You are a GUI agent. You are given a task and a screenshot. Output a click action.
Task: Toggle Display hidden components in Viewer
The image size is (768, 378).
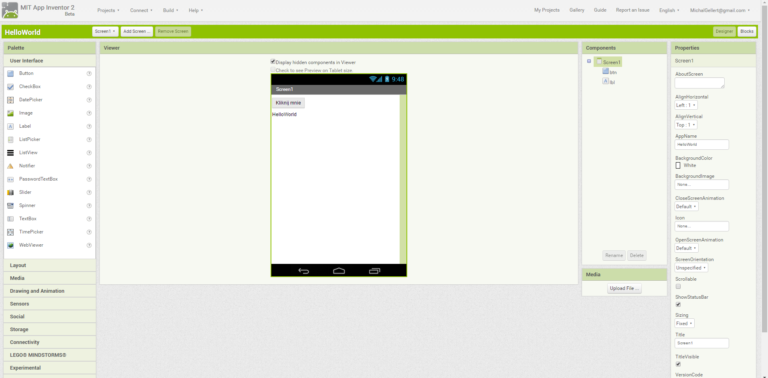point(273,62)
